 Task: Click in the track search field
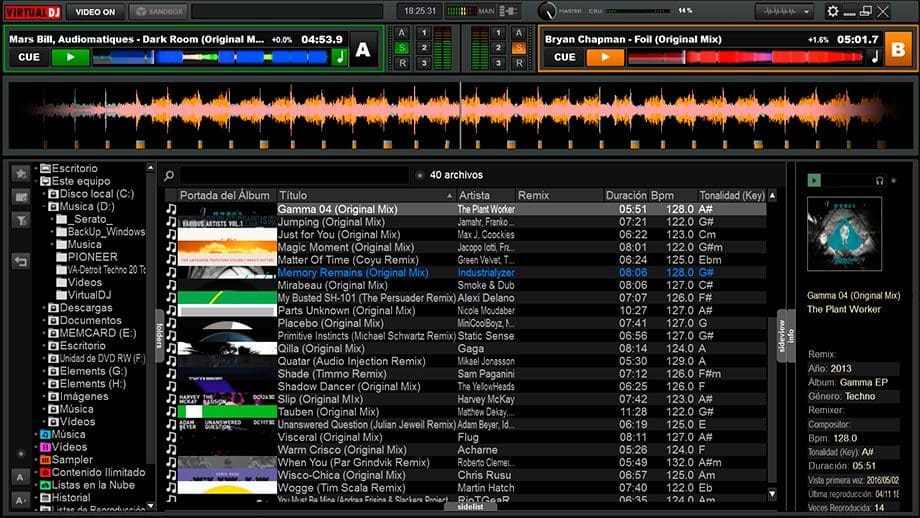(294, 175)
